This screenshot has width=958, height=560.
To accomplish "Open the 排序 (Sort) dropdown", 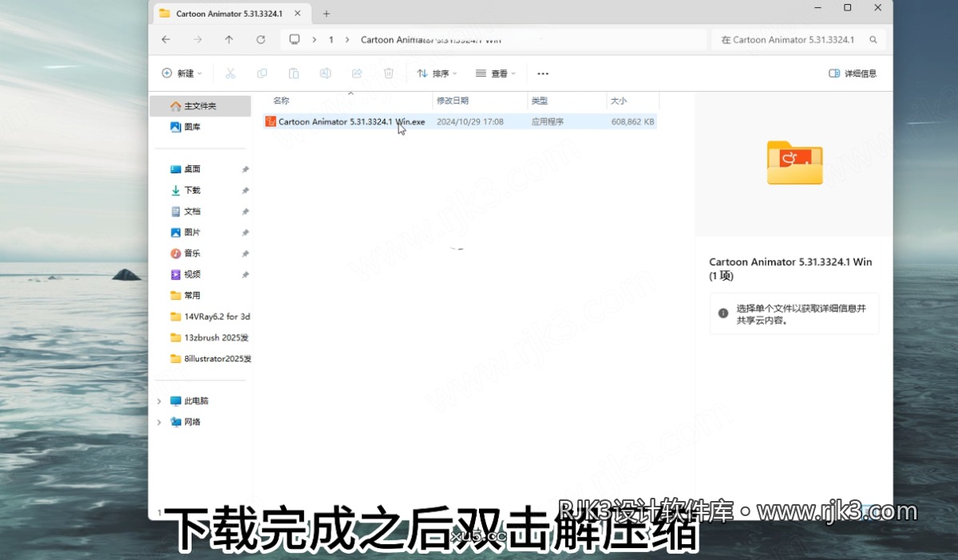I will pos(437,73).
